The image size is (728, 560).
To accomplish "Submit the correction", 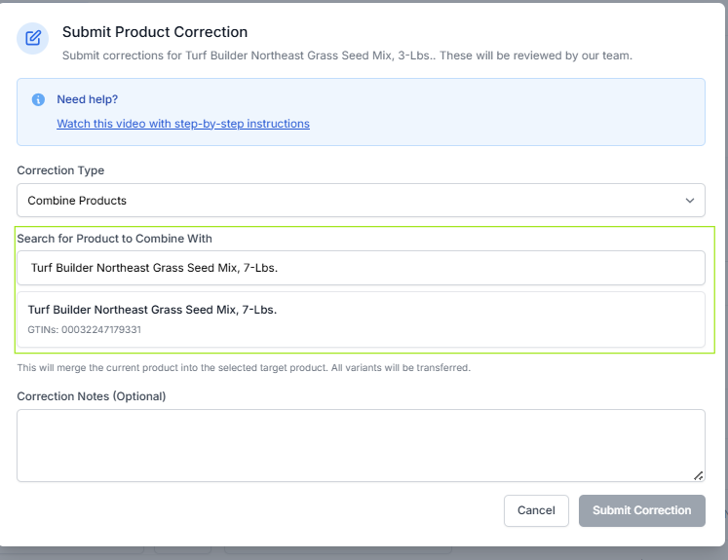I will point(641,510).
